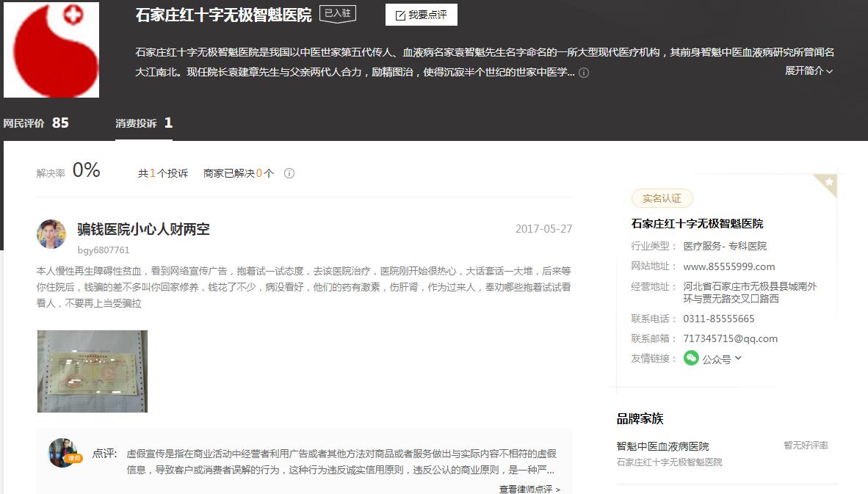Click the complainant's round avatar photo
Image resolution: width=868 pixels, height=494 pixels.
tap(51, 234)
